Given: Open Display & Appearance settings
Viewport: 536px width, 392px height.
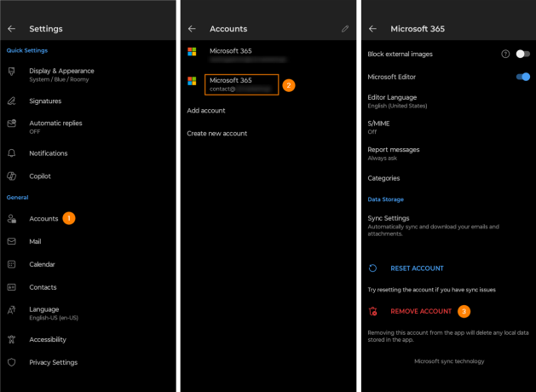Looking at the screenshot, I should tap(88, 75).
